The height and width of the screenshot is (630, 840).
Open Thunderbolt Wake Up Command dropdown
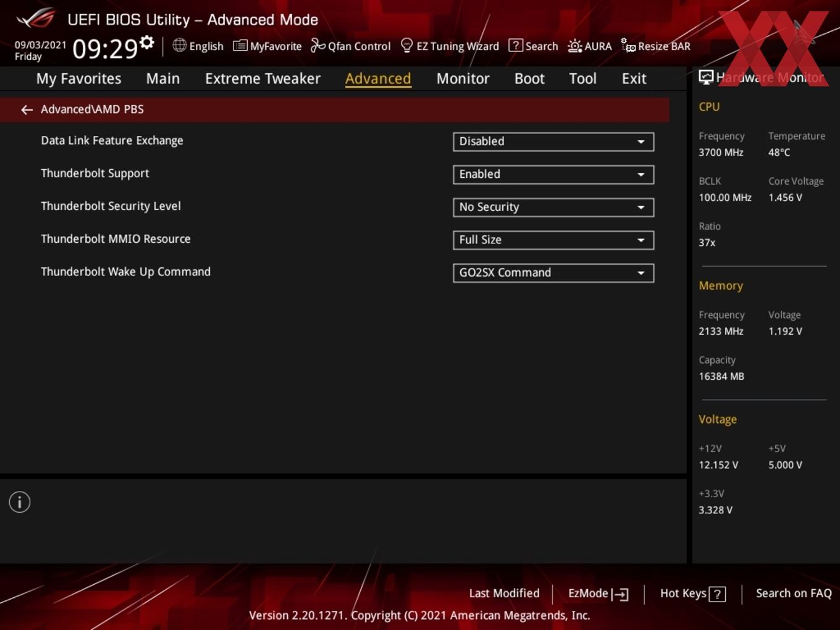click(553, 272)
